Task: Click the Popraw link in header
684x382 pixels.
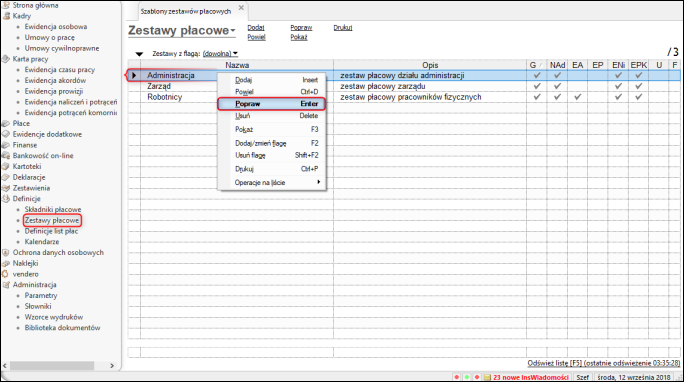Action: tap(301, 27)
